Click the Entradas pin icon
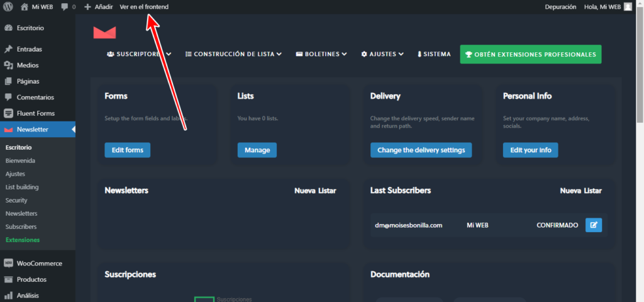Screen dimensions: 644x302 tap(8, 49)
